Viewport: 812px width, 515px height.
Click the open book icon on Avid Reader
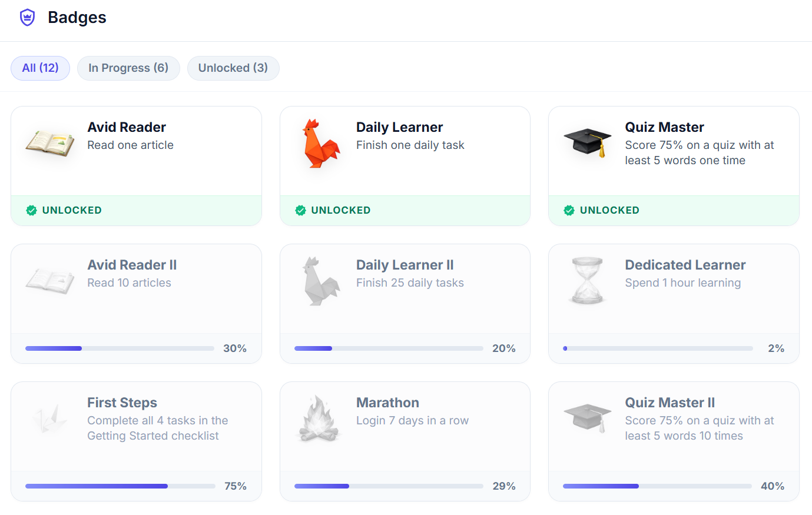tap(50, 143)
